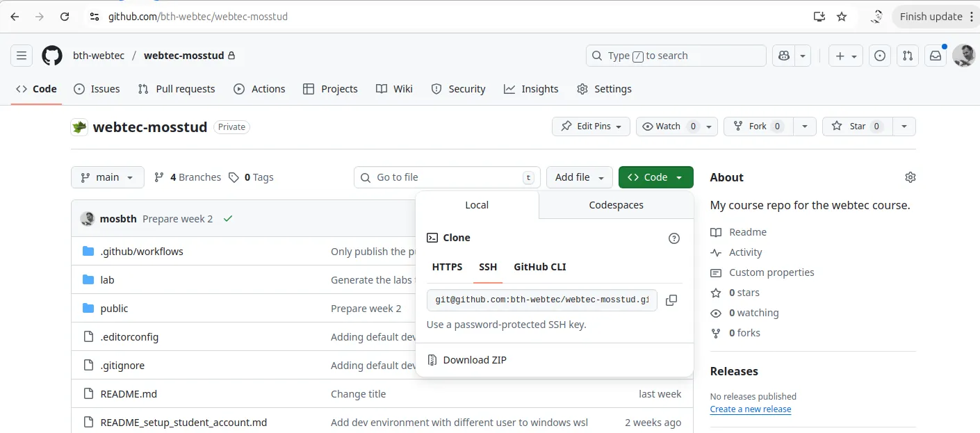This screenshot has height=433, width=980.
Task: Click the webtec-mosstud repository avatar icon
Action: tap(79, 126)
